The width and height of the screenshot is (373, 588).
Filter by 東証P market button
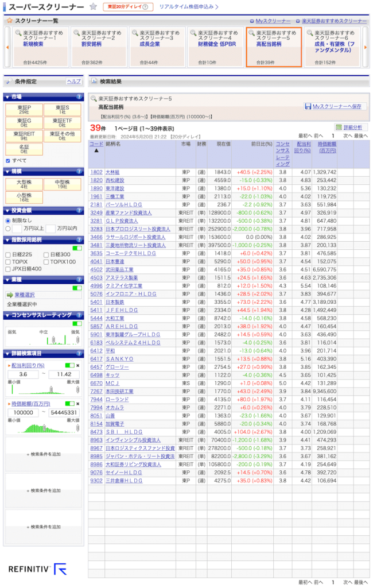[24, 110]
